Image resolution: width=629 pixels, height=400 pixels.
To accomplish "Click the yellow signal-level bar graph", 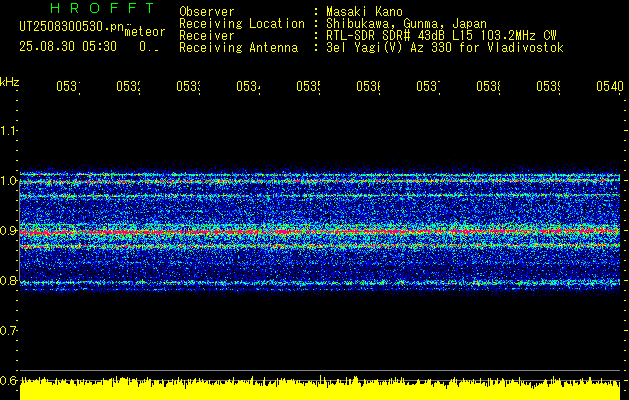I will tap(320, 388).
